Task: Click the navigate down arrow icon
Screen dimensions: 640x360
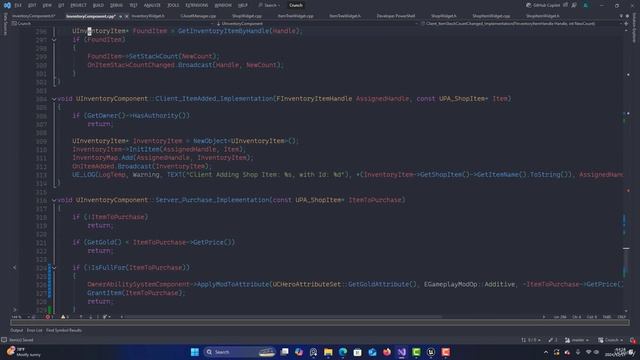Action: (90, 317)
